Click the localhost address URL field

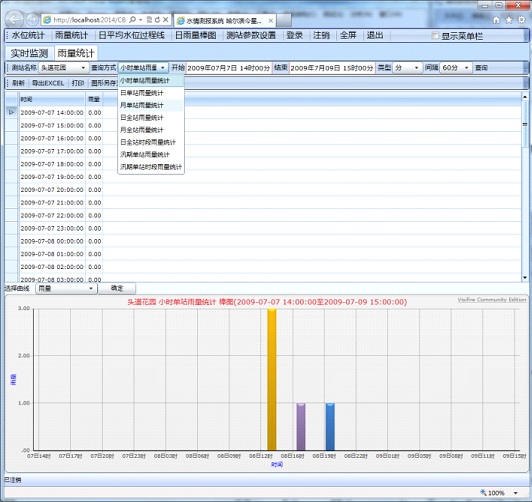90,20
